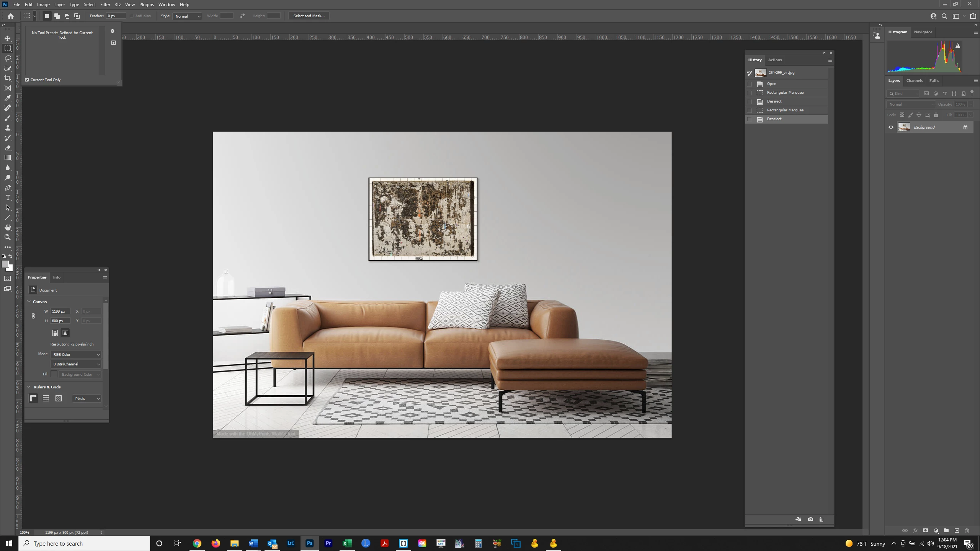Collapse the Rulers & Grids section

click(x=29, y=387)
